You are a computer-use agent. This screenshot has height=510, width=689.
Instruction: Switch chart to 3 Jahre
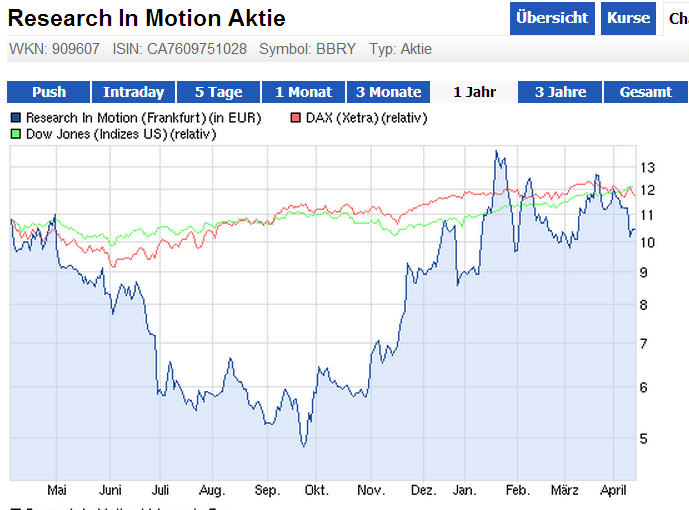click(x=560, y=92)
